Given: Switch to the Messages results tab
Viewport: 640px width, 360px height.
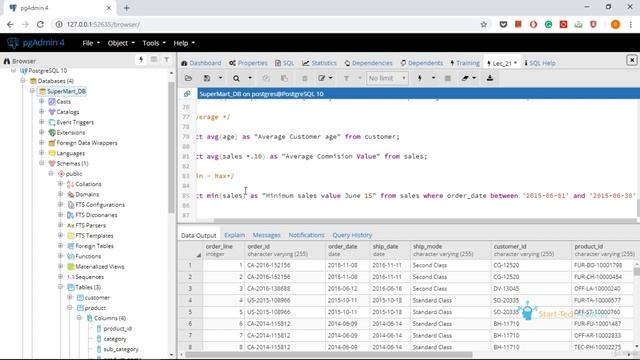Looking at the screenshot, I should (x=267, y=235).
